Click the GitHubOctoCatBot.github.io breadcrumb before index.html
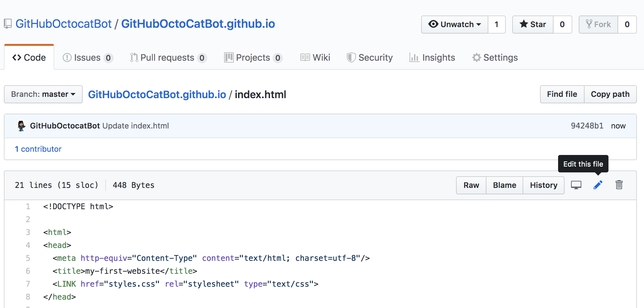Viewport: 644px width, 308px height. (x=157, y=95)
